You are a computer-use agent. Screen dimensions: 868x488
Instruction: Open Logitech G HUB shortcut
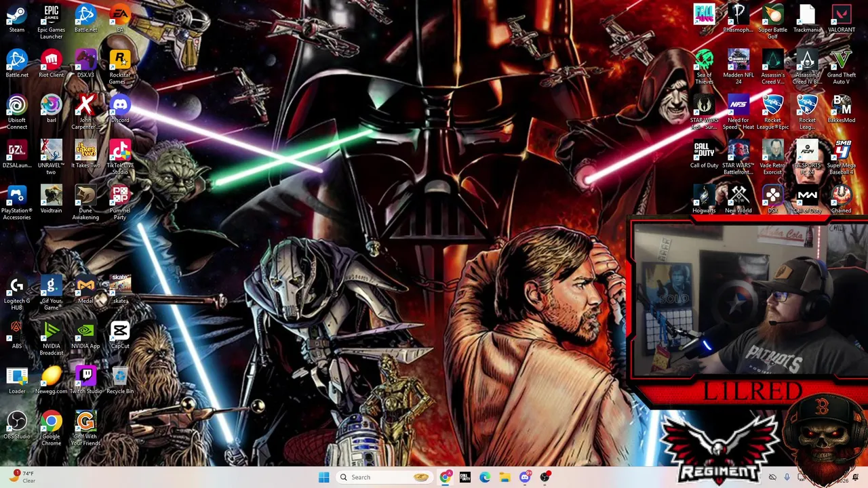(x=17, y=293)
